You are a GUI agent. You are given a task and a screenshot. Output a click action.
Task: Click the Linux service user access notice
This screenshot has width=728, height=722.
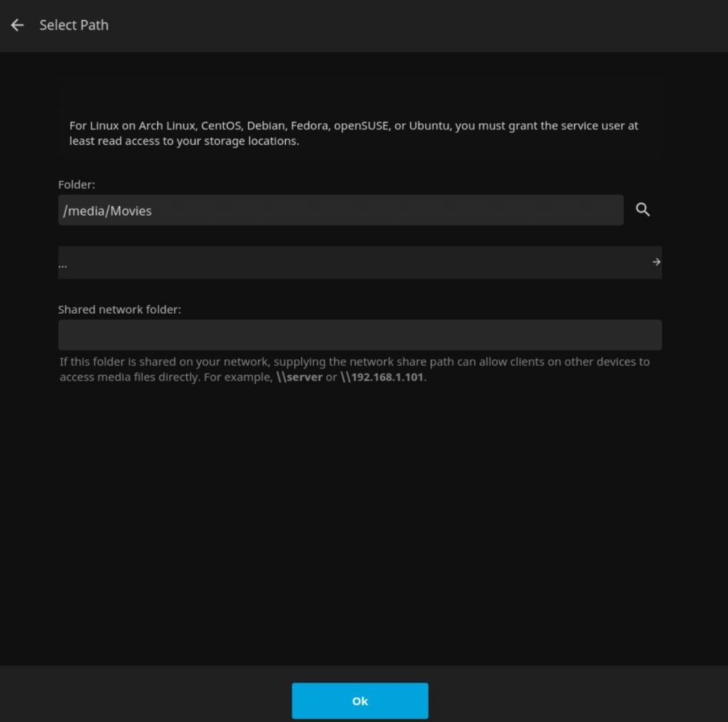pyautogui.click(x=354, y=133)
